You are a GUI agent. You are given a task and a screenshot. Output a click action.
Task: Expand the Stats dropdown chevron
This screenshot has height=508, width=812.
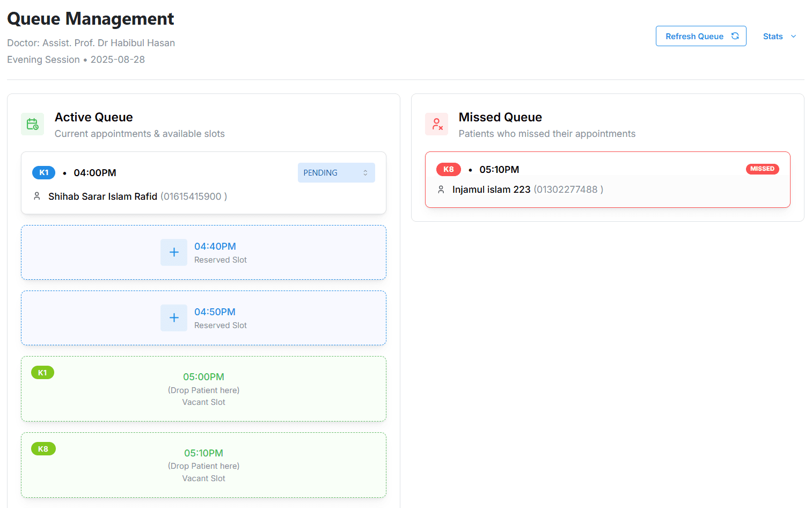tap(794, 37)
